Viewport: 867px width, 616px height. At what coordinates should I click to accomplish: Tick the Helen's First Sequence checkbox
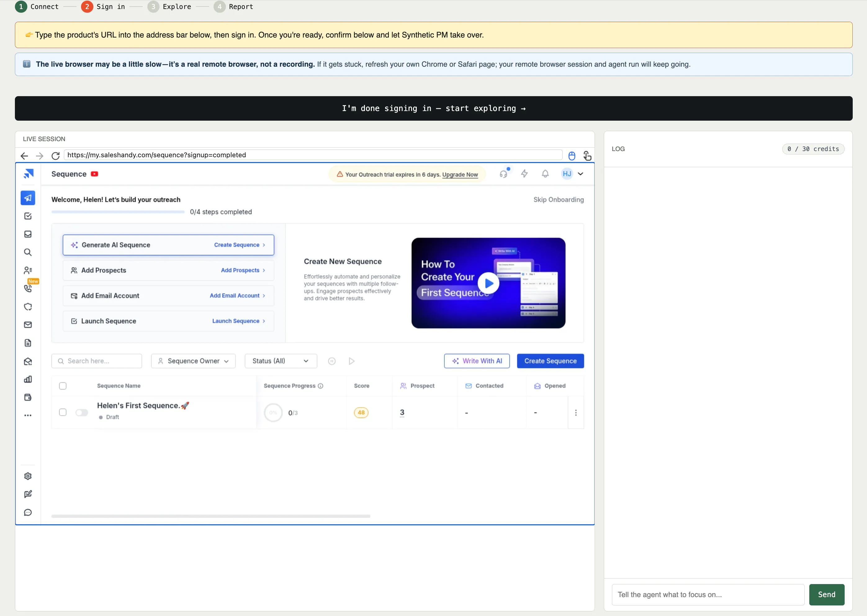pyautogui.click(x=63, y=412)
